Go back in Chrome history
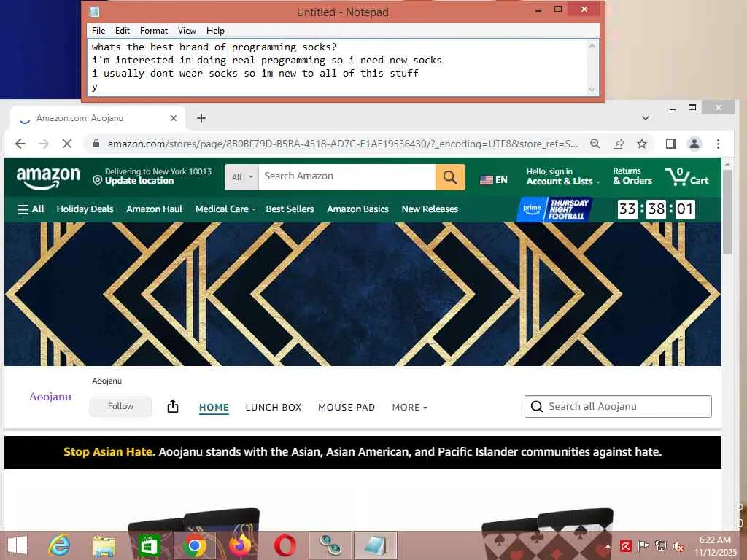 coord(20,144)
